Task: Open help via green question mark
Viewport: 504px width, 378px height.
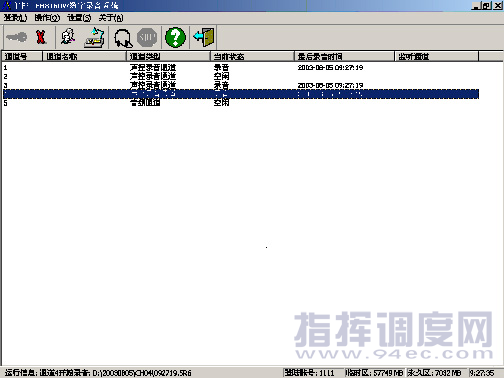Action: coord(175,37)
